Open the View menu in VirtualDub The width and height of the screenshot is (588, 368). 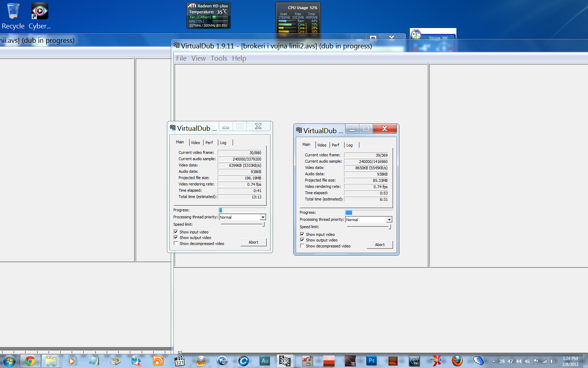click(198, 58)
